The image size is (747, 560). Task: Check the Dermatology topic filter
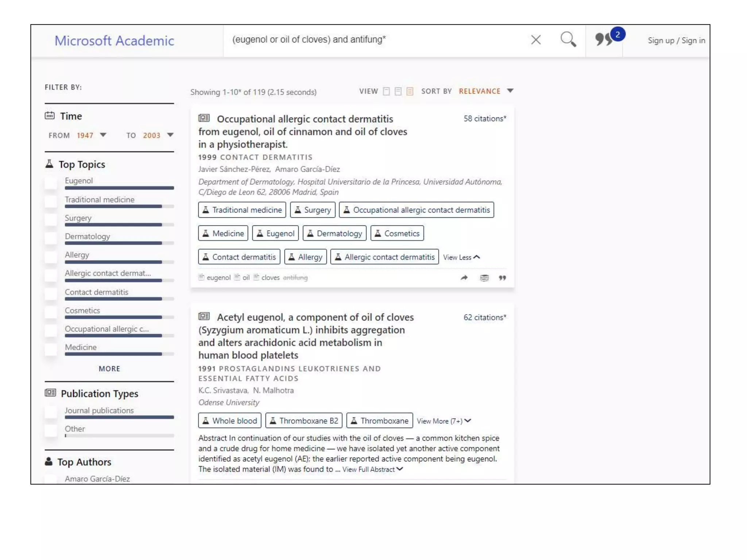click(51, 238)
